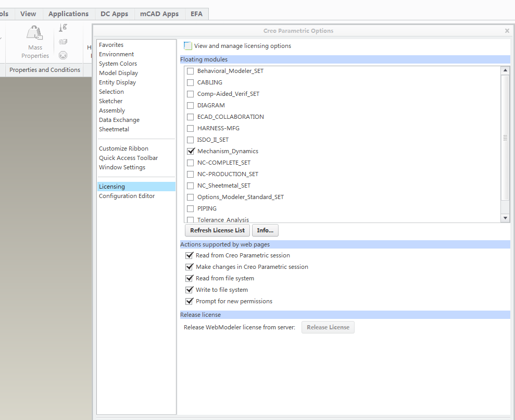This screenshot has width=515, height=420.
Task: Open the Mass Properties tool
Action: click(x=35, y=42)
